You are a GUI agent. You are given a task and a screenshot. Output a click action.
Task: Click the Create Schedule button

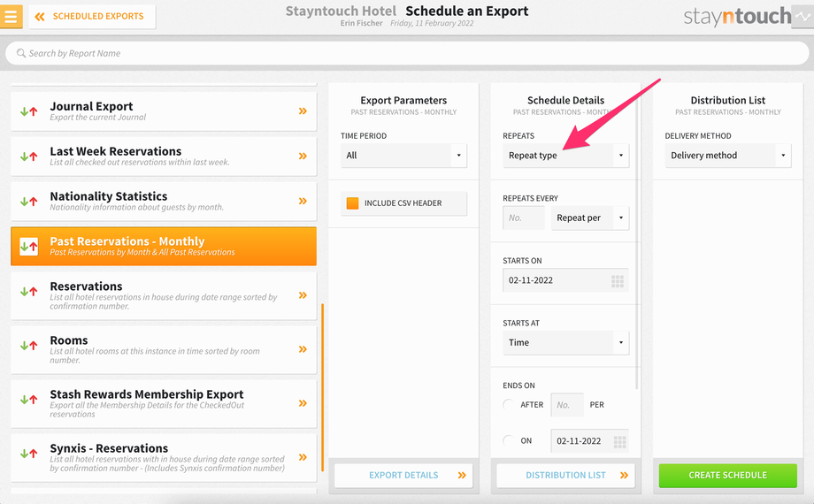coord(728,475)
